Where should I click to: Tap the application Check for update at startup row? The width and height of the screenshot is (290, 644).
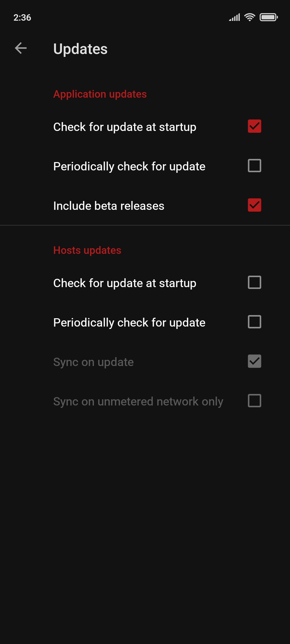(x=125, y=127)
